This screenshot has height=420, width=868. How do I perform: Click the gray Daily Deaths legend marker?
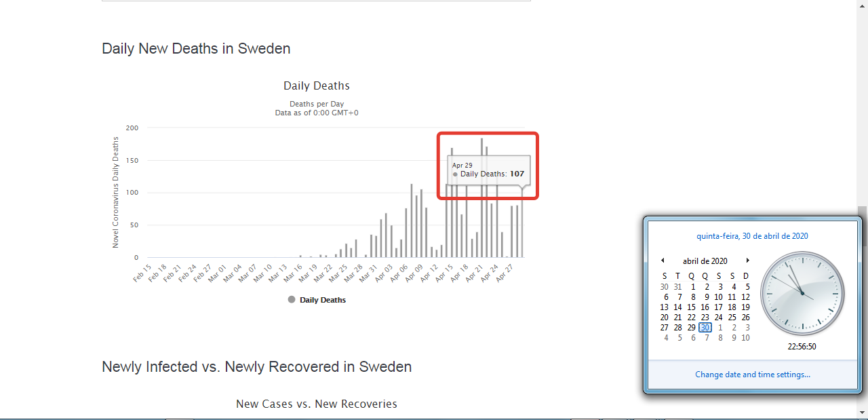292,300
